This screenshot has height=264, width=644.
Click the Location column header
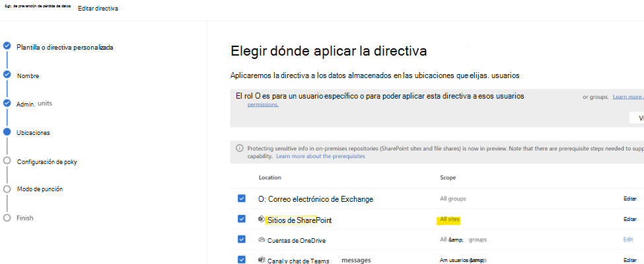click(x=270, y=177)
